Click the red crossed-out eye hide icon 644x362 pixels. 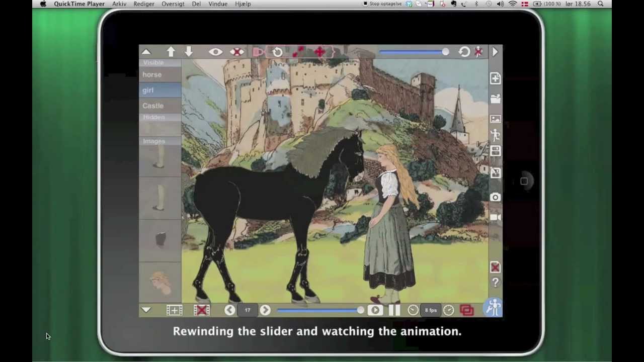coord(237,52)
